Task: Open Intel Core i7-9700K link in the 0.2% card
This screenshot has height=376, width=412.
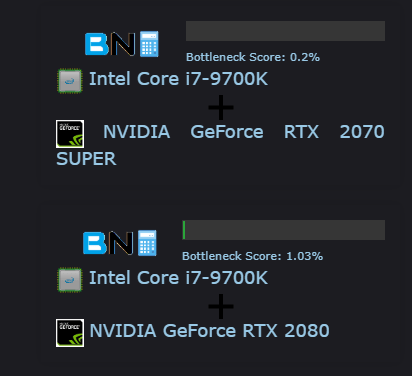Action: [x=178, y=79]
